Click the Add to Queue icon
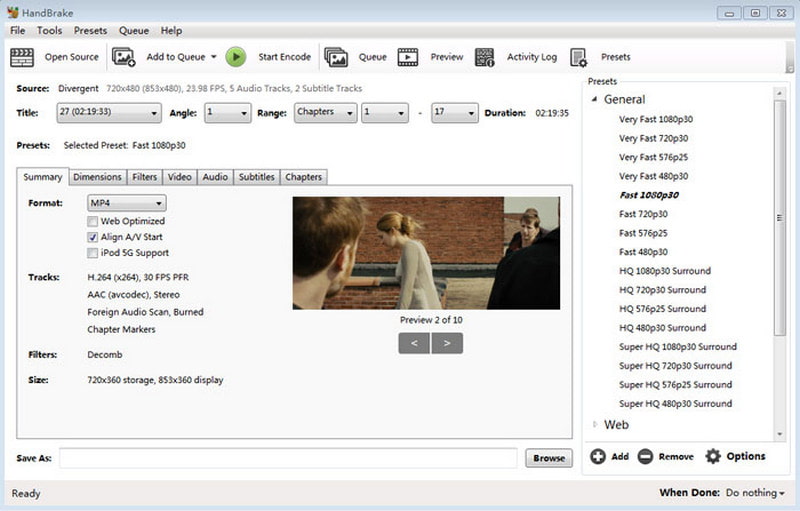Viewport: 800px width, 511px height. pyautogui.click(x=124, y=57)
